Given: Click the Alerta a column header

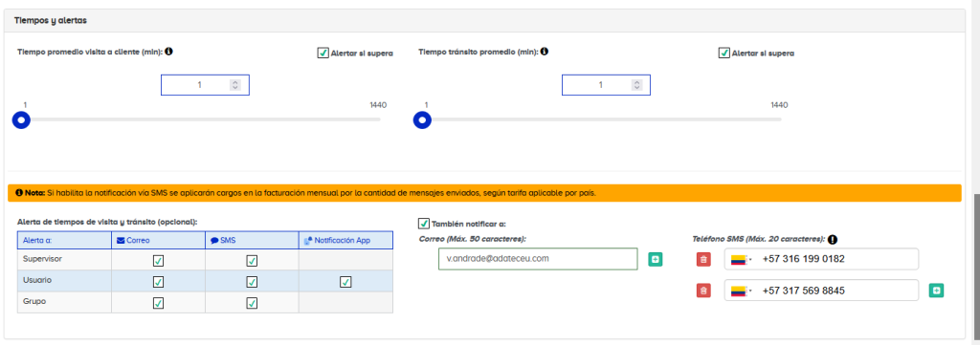Looking at the screenshot, I should [64, 240].
